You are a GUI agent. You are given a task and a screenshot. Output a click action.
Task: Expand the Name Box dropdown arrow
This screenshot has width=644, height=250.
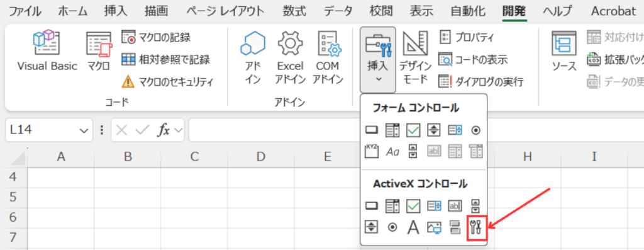point(84,131)
